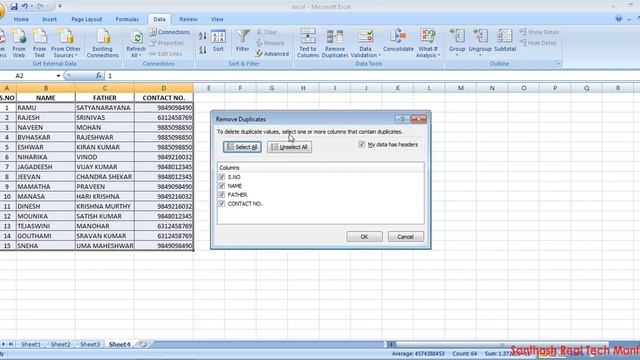
Task: Click Show Detail in Outline group
Action: [539, 32]
